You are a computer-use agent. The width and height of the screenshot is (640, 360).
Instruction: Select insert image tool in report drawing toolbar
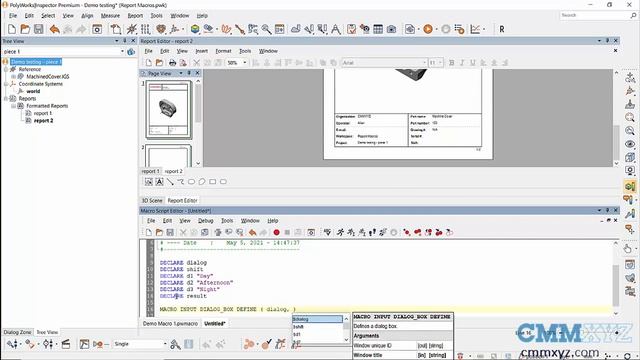tap(149, 182)
